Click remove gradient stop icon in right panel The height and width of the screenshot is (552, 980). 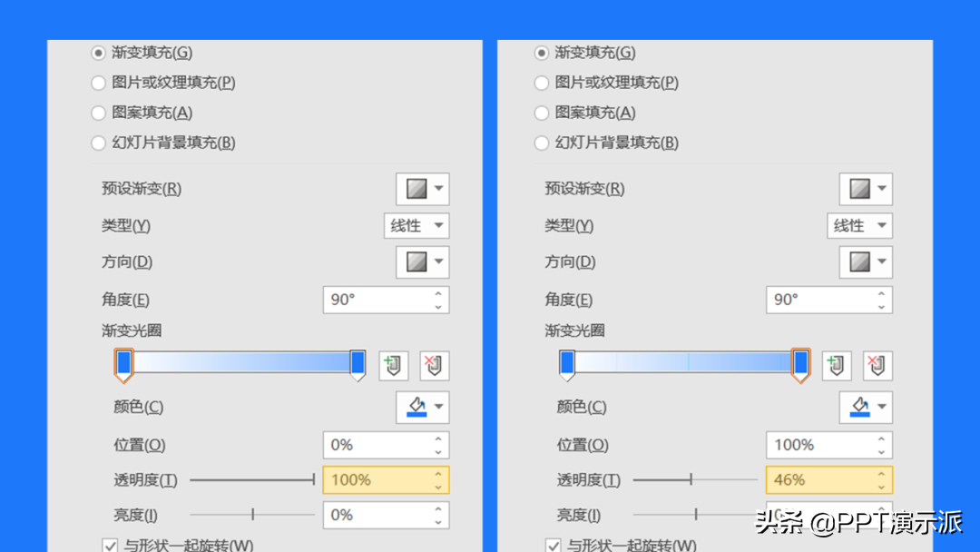[877, 365]
